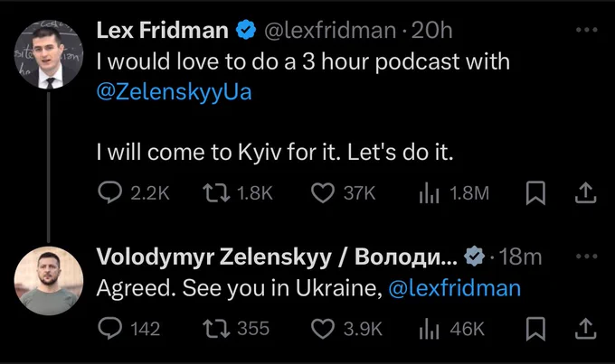Bookmark Lex Fridman's tweet
The height and width of the screenshot is (364, 615).
535,192
